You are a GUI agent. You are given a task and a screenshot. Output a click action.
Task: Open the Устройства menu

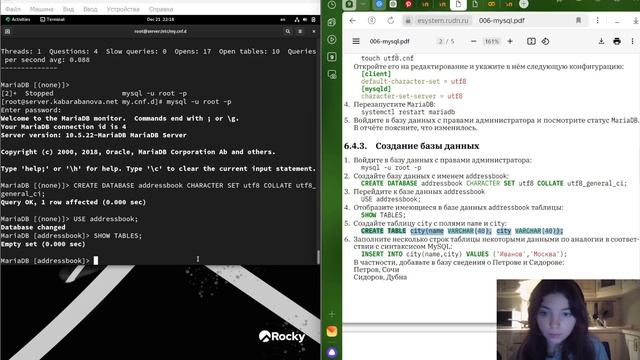point(123,9)
